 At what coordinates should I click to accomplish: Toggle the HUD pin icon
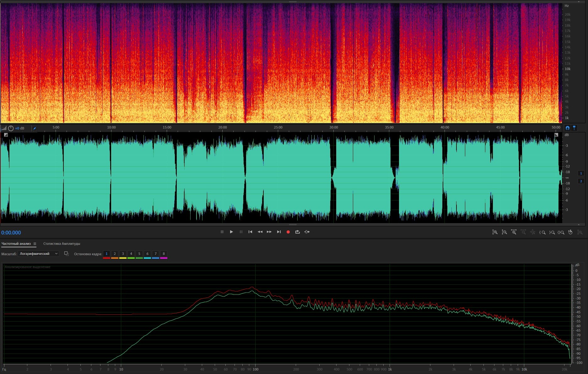click(35, 128)
